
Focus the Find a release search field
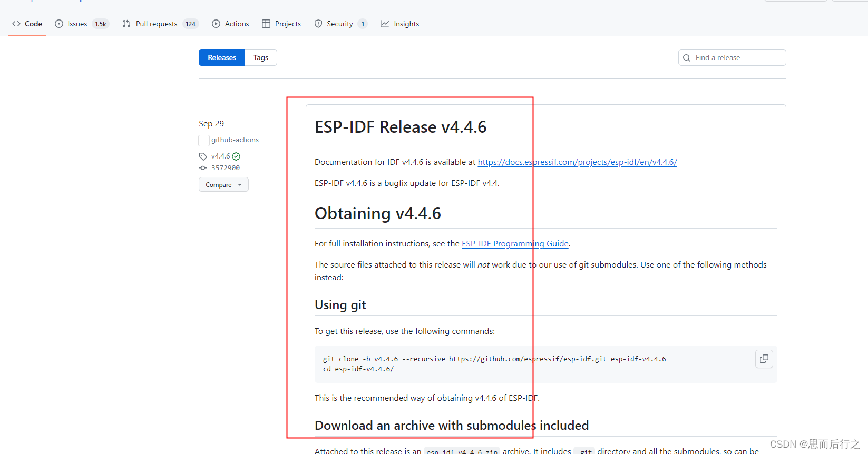click(732, 57)
